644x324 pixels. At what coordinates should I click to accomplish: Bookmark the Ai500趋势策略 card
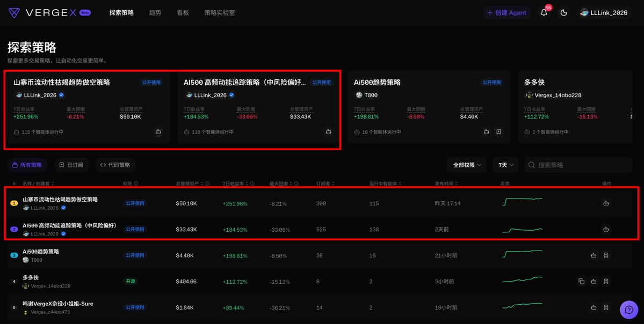[x=498, y=132]
